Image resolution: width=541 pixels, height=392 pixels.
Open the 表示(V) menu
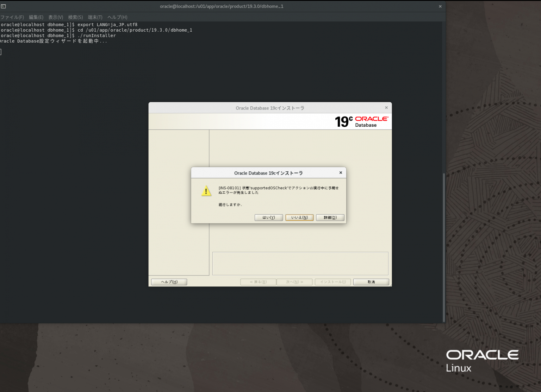click(55, 17)
